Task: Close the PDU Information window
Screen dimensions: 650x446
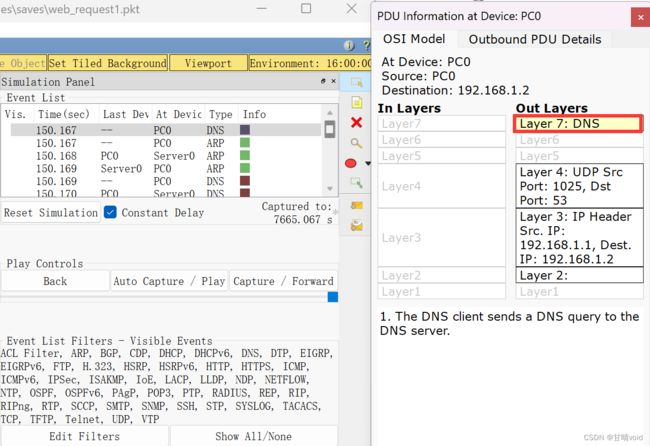Action: pos(640,17)
